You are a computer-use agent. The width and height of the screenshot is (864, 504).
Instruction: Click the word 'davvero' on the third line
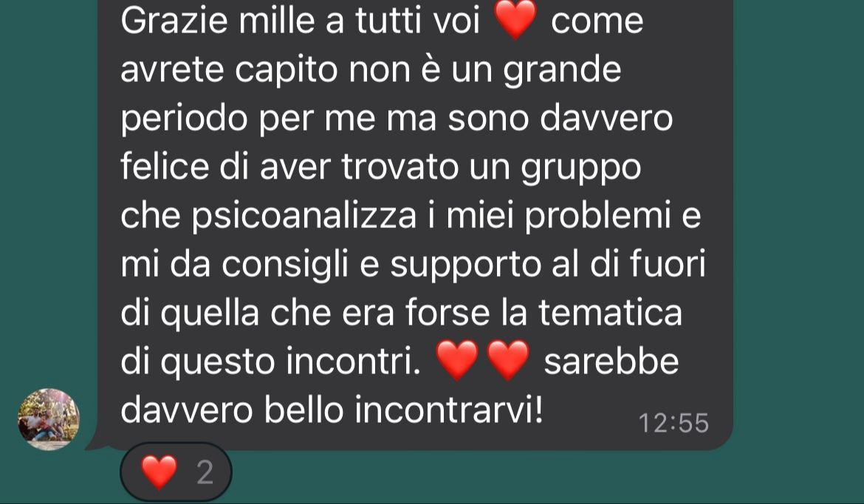coord(606,118)
